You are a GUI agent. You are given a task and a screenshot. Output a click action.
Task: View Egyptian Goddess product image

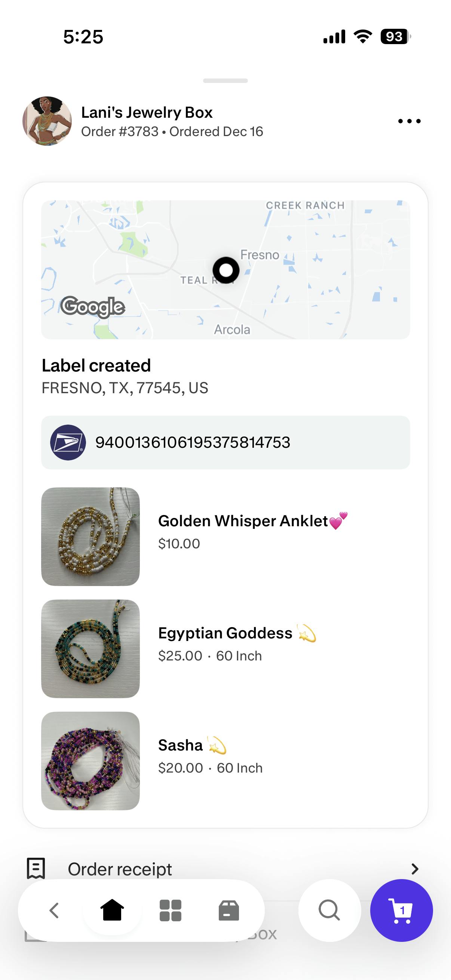coord(90,648)
